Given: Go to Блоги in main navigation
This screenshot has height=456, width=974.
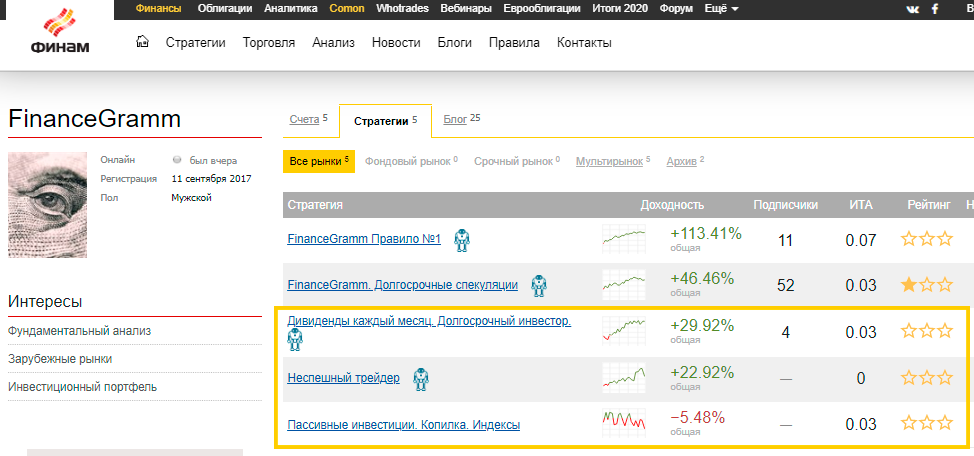Looking at the screenshot, I should 455,43.
